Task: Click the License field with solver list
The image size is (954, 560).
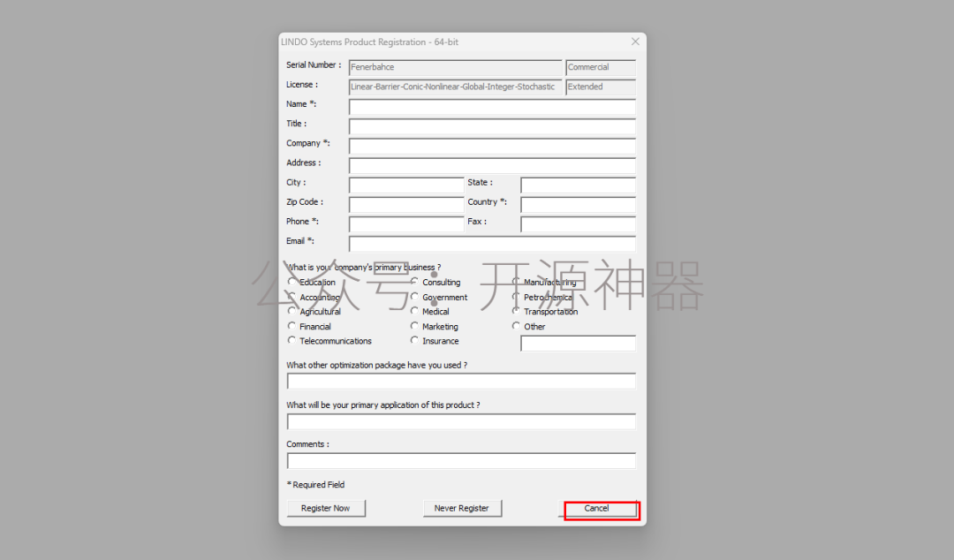Action: (456, 87)
